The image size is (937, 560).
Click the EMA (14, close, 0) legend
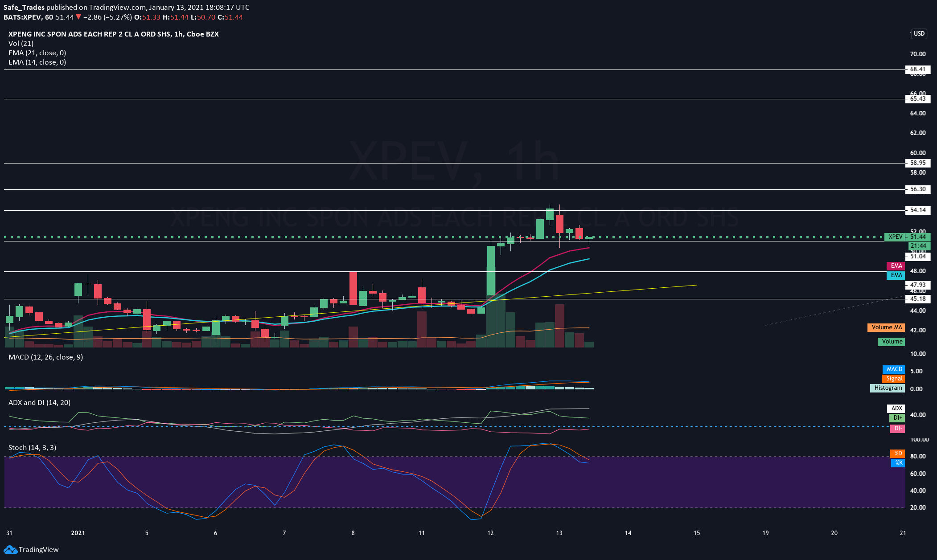pyautogui.click(x=37, y=62)
